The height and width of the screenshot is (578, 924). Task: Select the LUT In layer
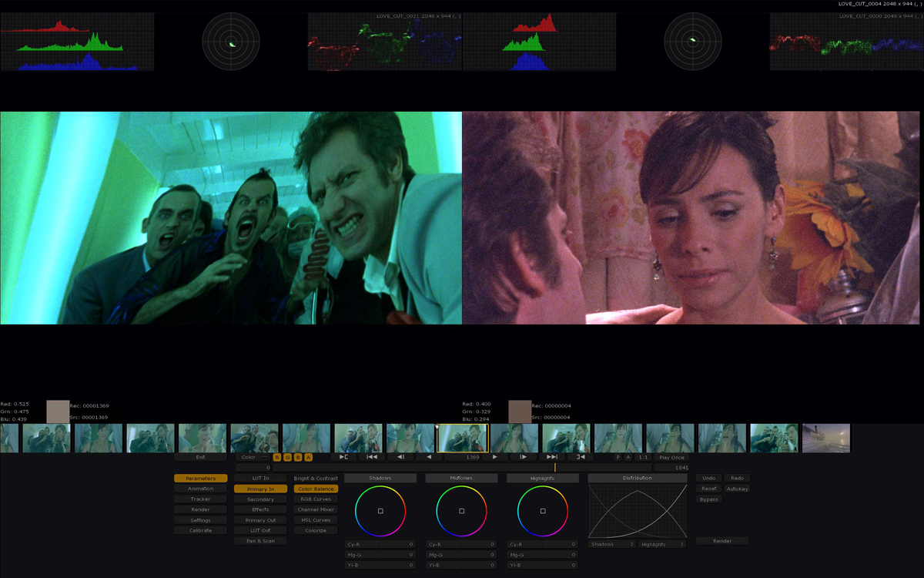coord(260,479)
